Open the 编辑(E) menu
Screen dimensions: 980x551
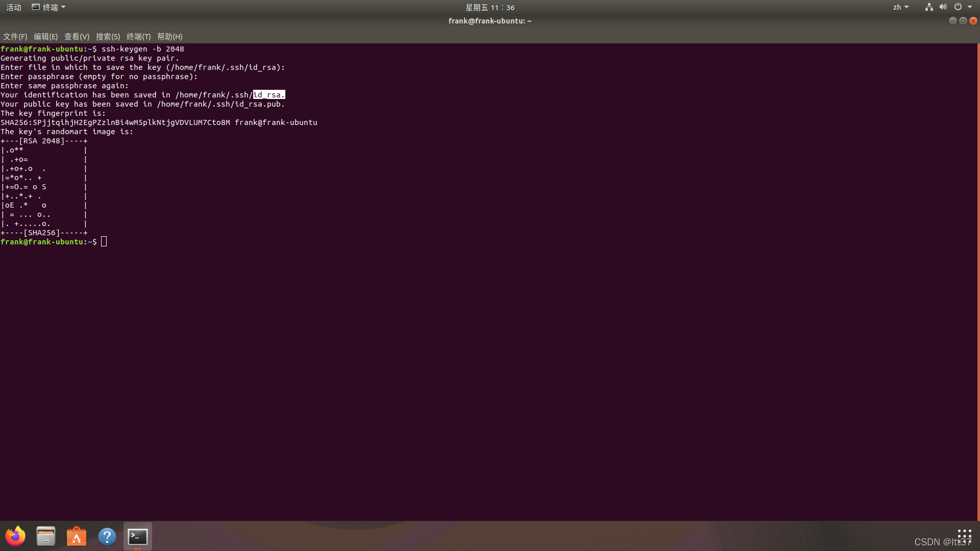[45, 37]
